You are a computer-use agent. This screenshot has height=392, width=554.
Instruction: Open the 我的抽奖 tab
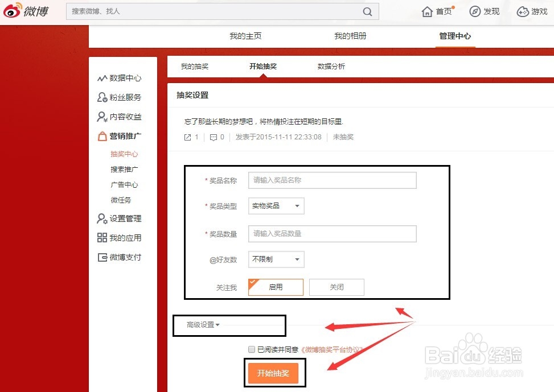[x=195, y=67]
